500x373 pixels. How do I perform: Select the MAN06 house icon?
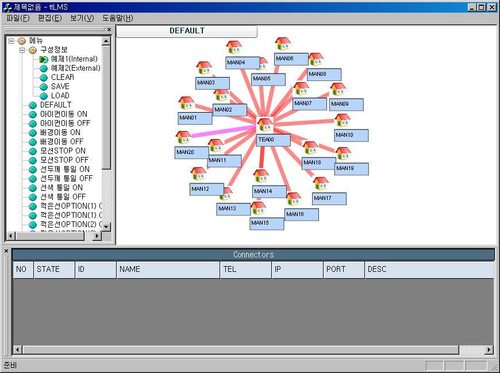pos(283,44)
